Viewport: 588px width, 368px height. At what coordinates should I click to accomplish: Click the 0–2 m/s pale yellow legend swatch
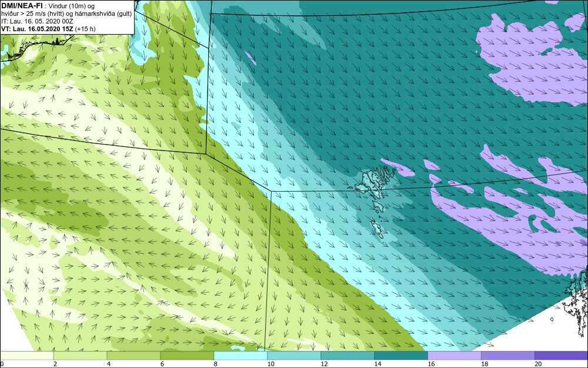coord(27,355)
